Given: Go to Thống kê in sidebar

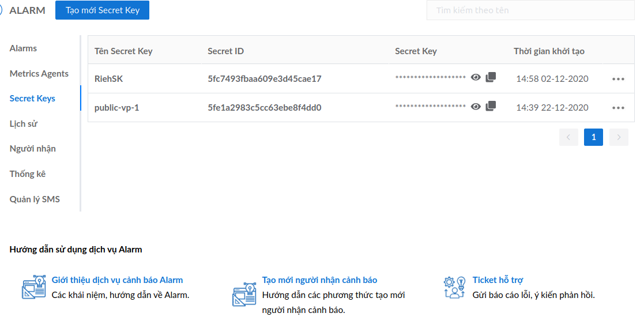Looking at the screenshot, I should (28, 174).
